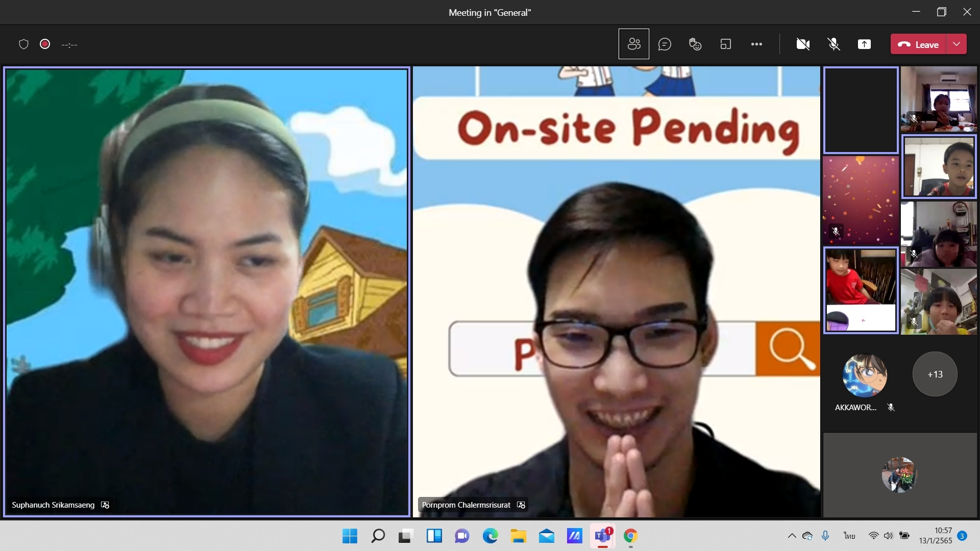Show hidden system tray icons
This screenshot has height=551, width=980.
point(792,536)
